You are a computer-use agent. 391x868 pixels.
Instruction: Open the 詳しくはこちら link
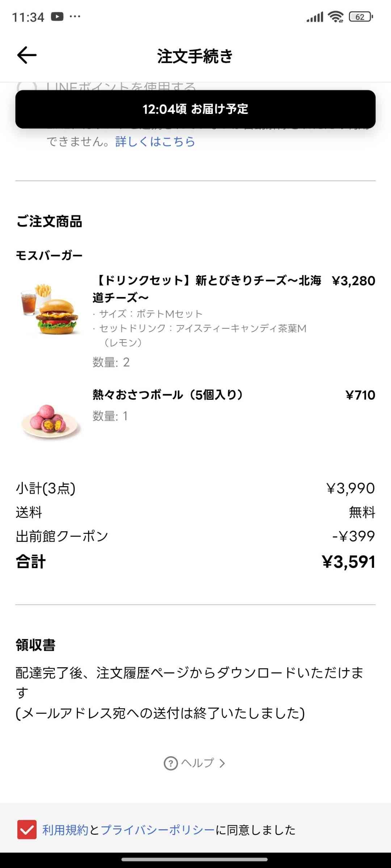tap(155, 141)
